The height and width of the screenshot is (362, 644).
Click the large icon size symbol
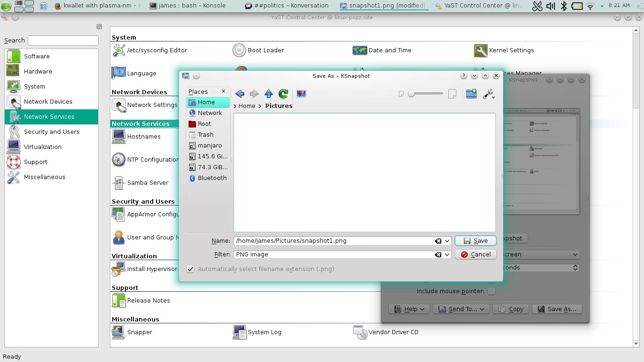pos(452,94)
